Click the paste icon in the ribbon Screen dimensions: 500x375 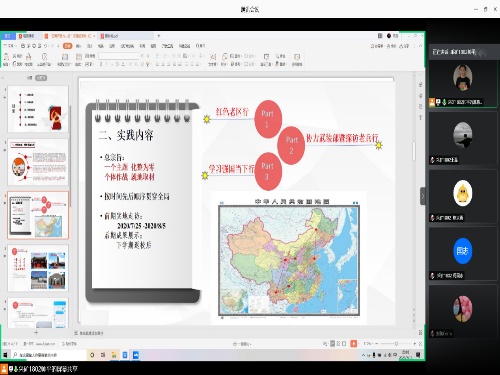[x=6, y=57]
